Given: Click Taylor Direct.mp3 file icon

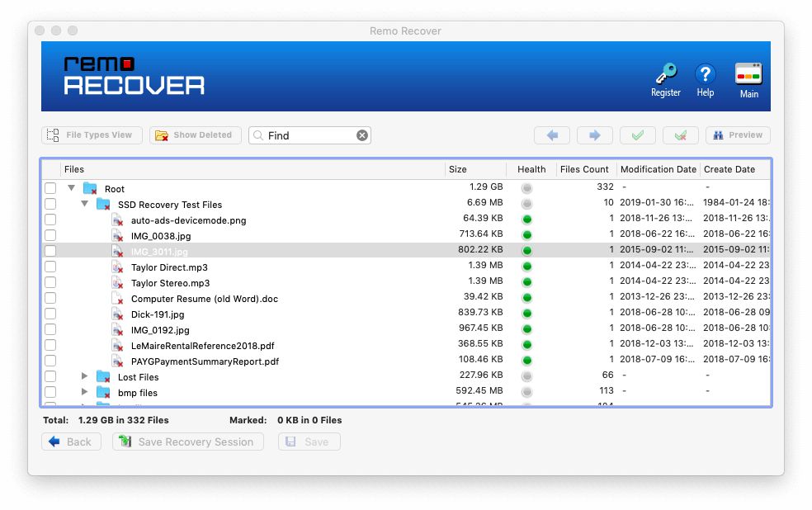Looking at the screenshot, I should click(117, 267).
